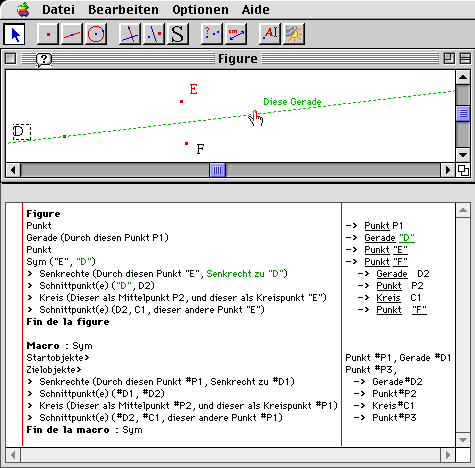
Task: Open the Bearbeiten menu
Action: coord(123,10)
